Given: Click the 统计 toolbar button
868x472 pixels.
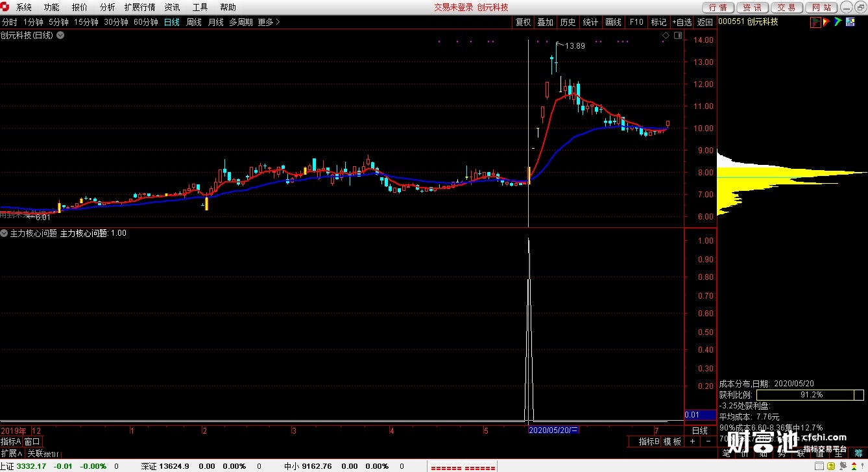Looking at the screenshot, I should 591,22.
